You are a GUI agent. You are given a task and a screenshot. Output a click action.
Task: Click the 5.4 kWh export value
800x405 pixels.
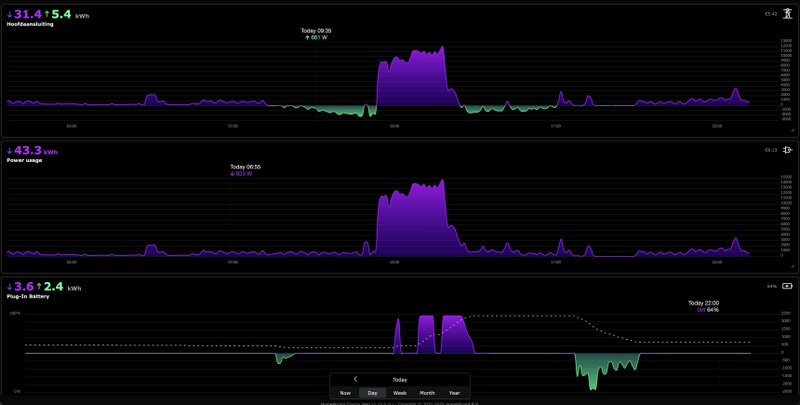coord(60,14)
